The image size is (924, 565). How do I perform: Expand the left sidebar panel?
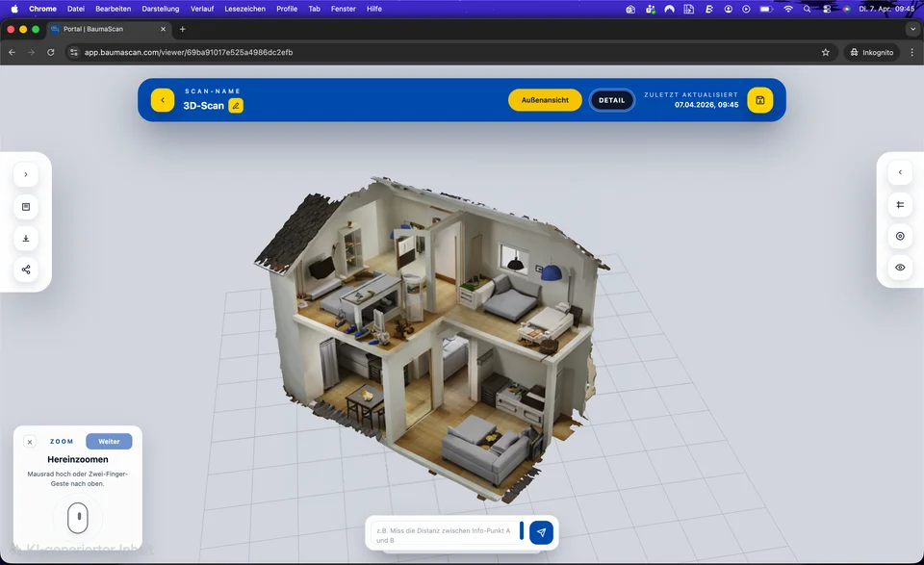pyautogui.click(x=26, y=174)
